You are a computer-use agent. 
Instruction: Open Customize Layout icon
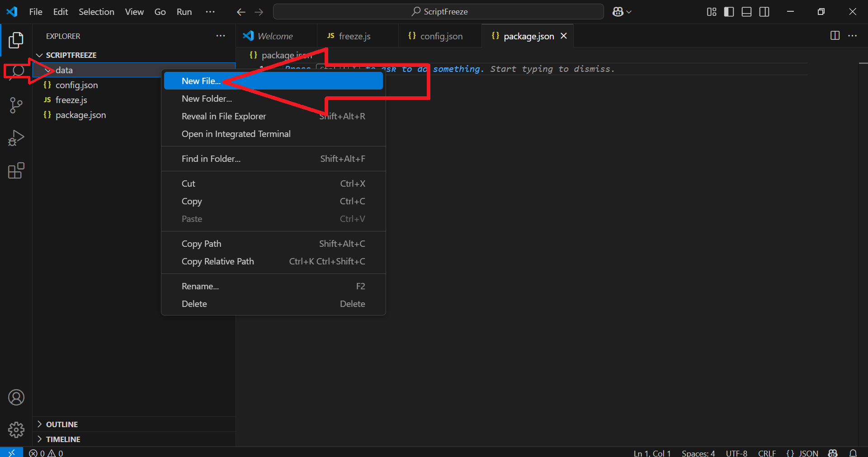point(712,12)
